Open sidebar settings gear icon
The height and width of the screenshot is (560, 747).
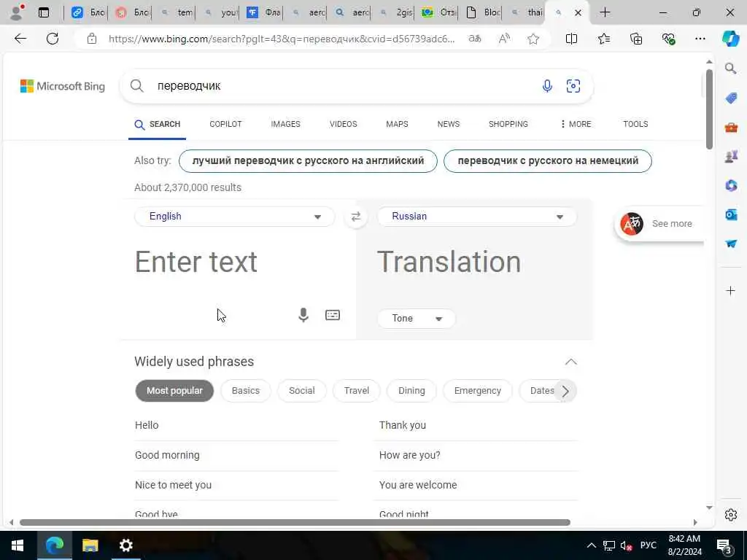click(731, 515)
